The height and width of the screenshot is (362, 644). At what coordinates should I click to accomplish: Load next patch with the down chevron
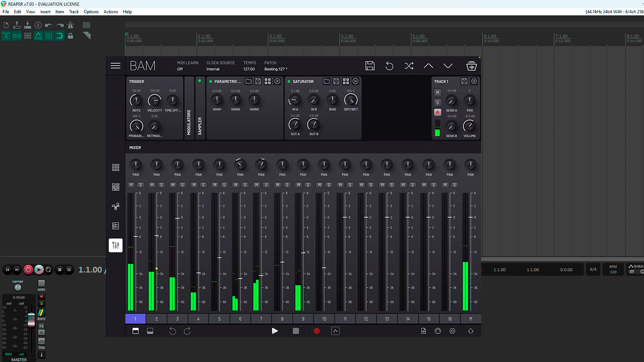pos(448,66)
